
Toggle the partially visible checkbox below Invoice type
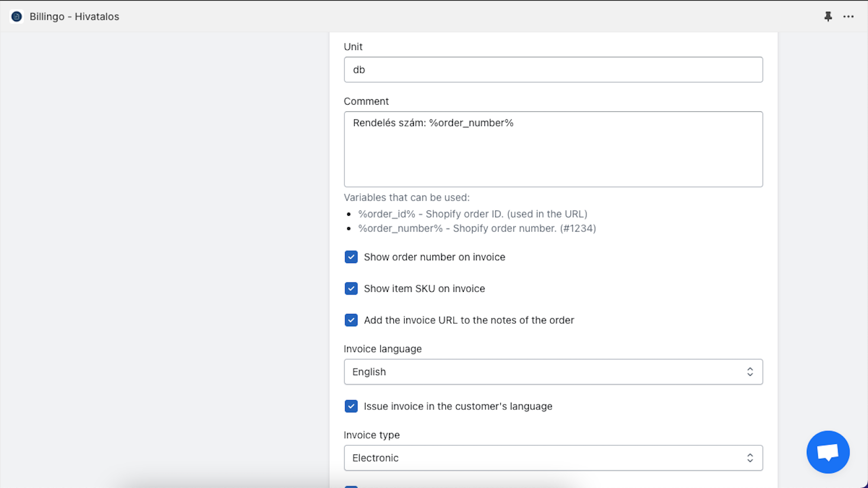352,485
